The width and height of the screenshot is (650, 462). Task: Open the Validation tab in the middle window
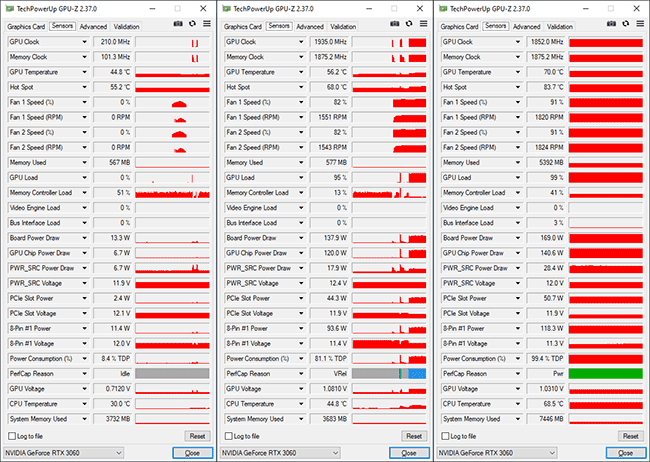coord(344,26)
